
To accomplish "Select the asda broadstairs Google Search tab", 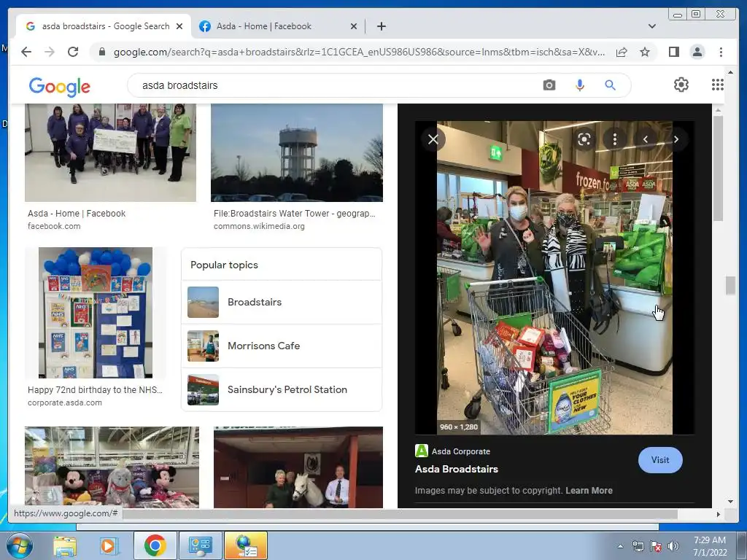I will tap(104, 26).
